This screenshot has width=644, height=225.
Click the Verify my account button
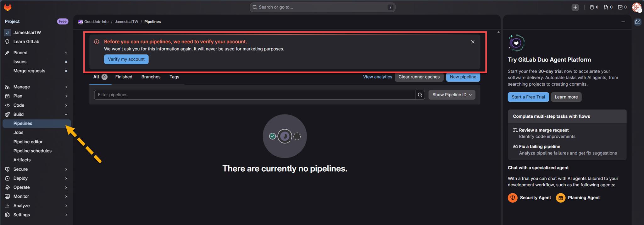point(126,59)
